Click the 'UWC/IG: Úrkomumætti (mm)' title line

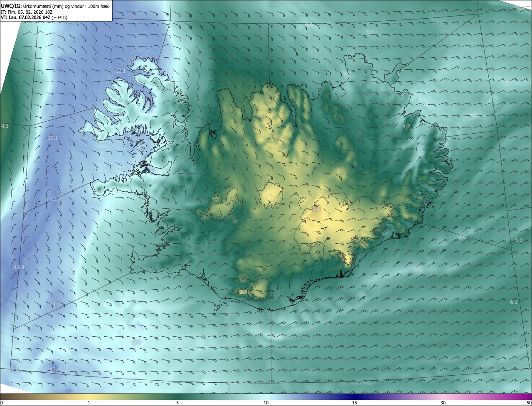tap(55, 6)
